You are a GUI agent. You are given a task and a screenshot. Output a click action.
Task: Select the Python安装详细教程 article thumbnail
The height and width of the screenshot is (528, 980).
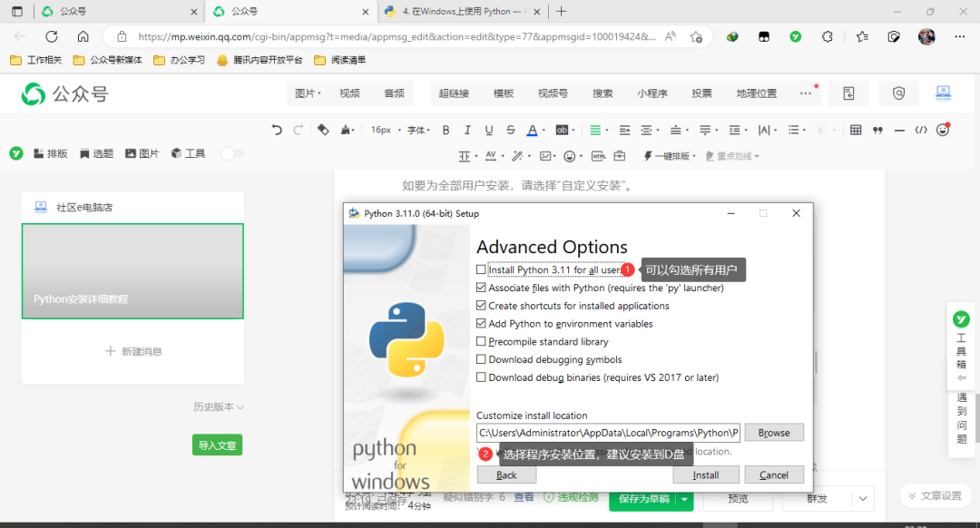point(132,271)
